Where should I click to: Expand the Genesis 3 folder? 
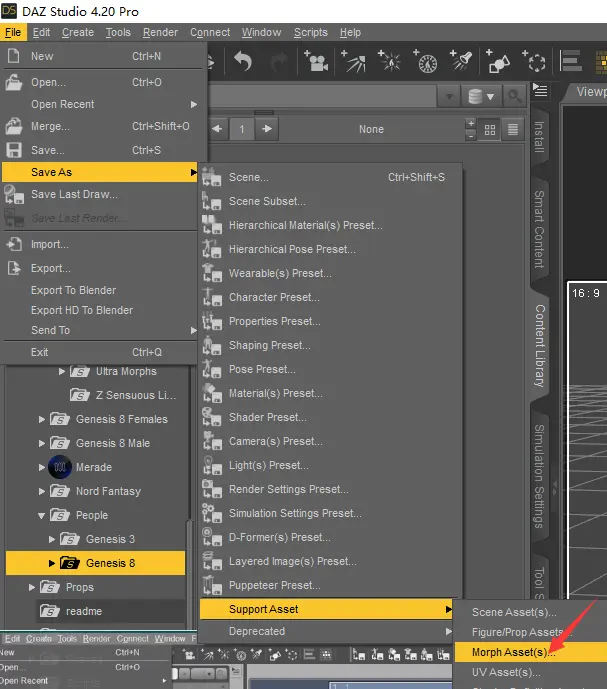[x=51, y=539]
